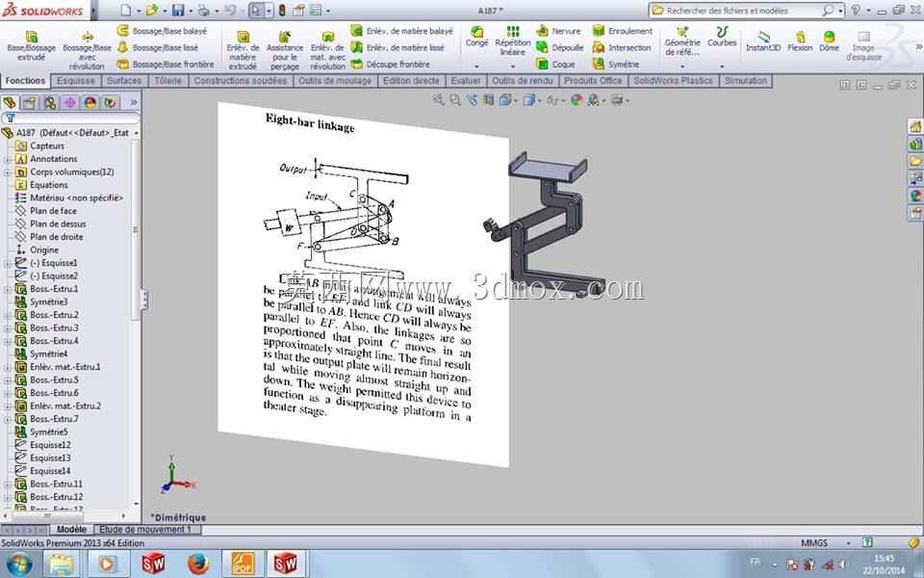Show DisplayManager appearance tab

[90, 103]
